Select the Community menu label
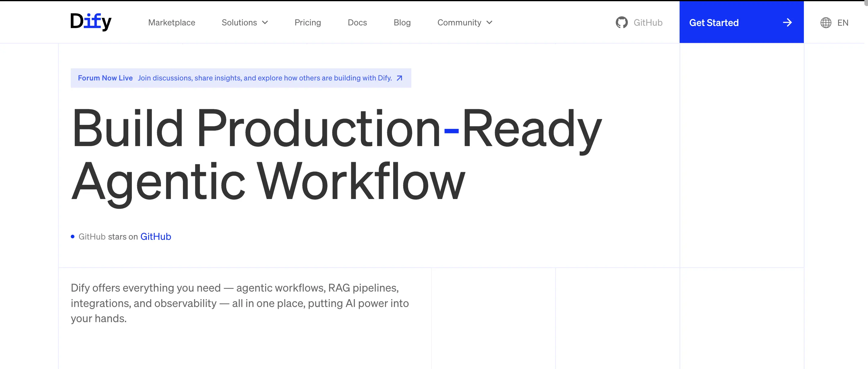Viewport: 868px width, 369px height. [459, 23]
